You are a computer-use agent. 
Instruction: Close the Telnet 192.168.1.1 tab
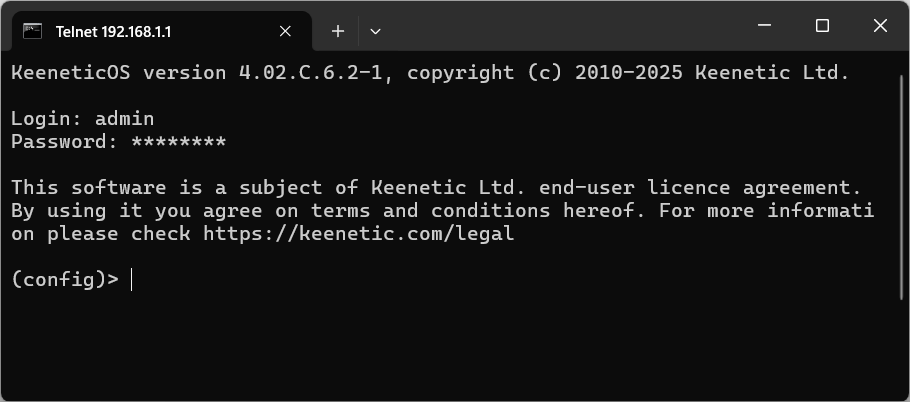pos(285,31)
